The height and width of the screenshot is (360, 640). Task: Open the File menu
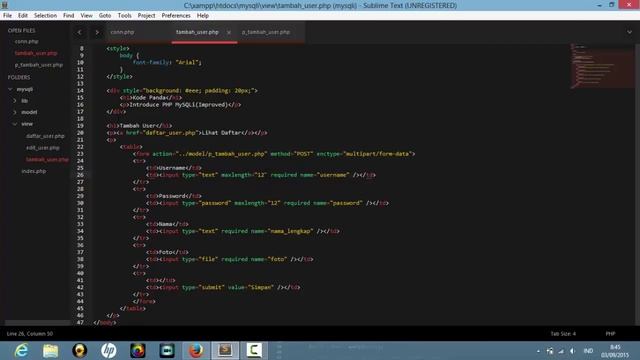pyautogui.click(x=7, y=16)
